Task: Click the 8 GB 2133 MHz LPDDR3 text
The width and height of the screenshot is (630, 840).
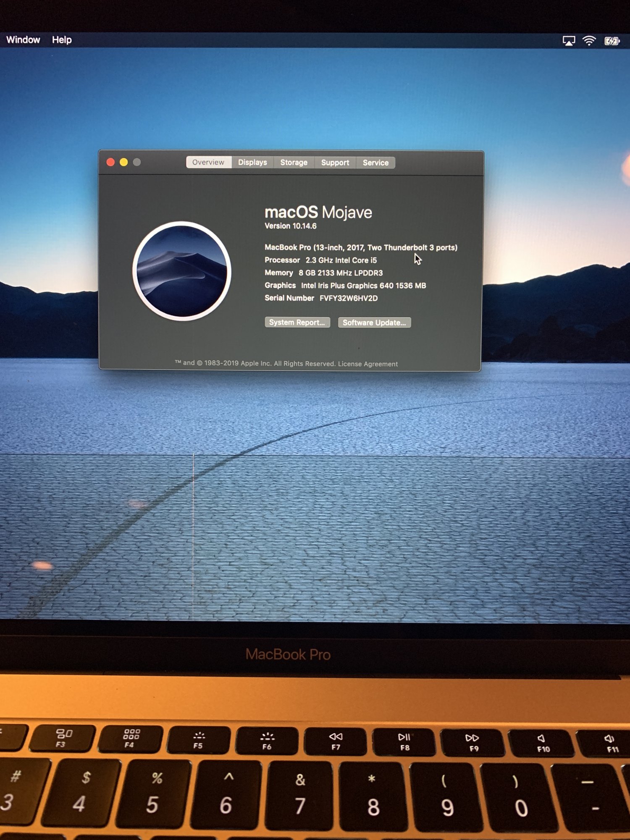Action: [x=341, y=273]
